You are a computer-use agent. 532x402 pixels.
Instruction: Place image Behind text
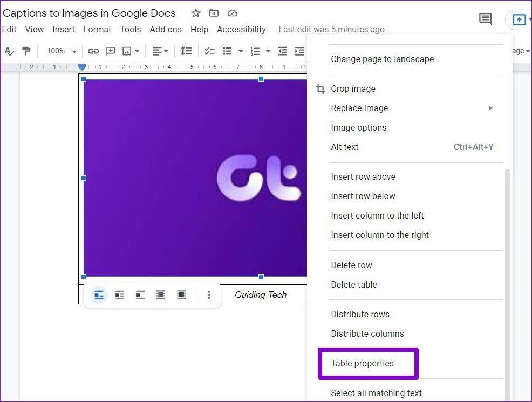point(161,295)
